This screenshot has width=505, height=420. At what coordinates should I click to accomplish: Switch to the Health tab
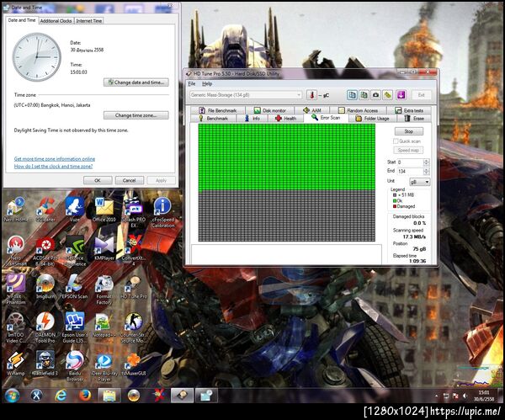pos(285,119)
